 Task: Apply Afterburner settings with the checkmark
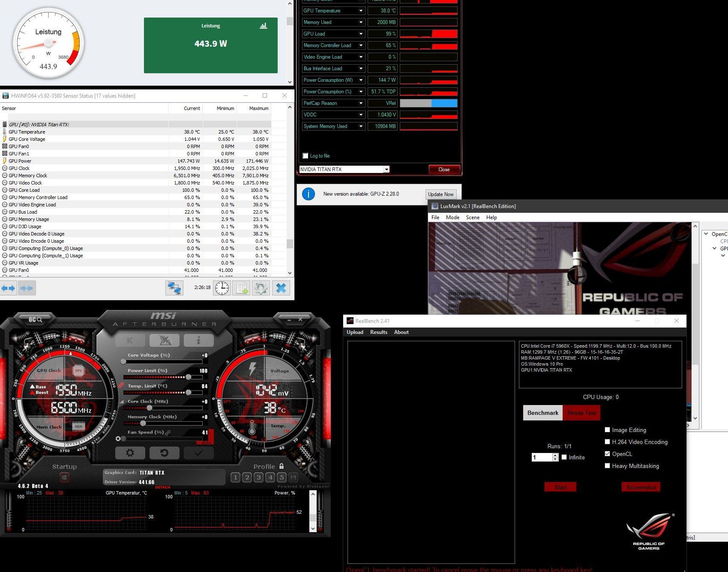(x=198, y=453)
